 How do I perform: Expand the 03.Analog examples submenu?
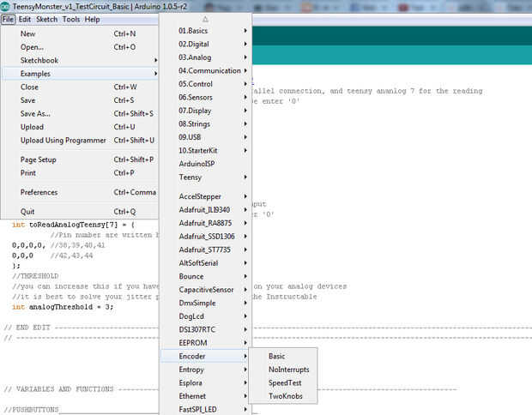point(205,57)
